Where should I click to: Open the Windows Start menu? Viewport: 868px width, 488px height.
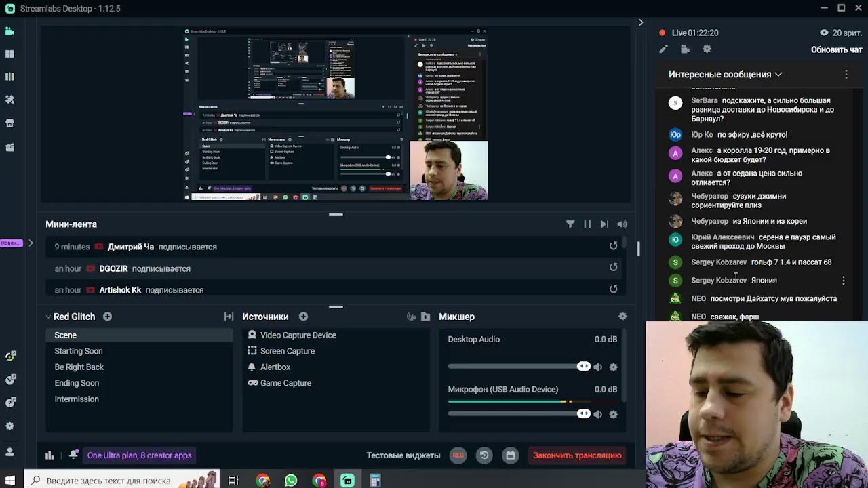(9, 481)
